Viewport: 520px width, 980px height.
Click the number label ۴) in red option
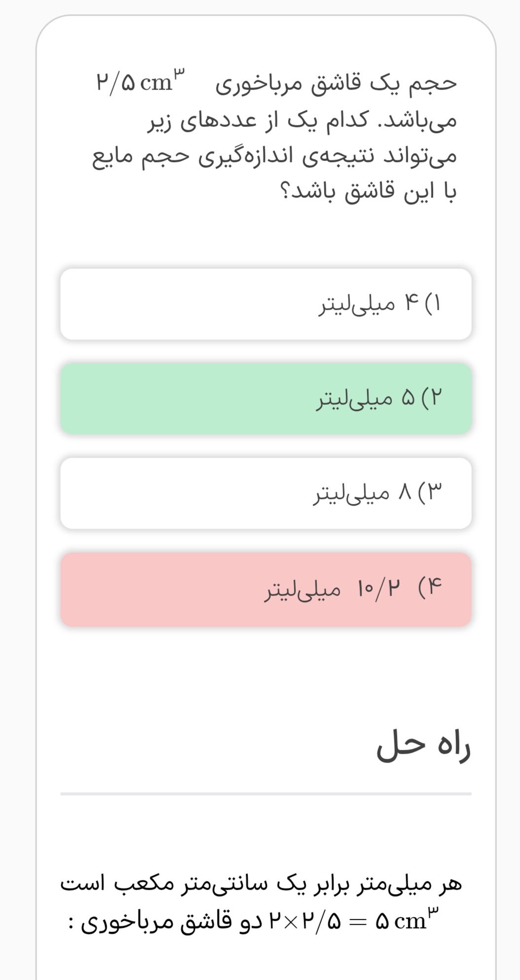[x=430, y=587]
